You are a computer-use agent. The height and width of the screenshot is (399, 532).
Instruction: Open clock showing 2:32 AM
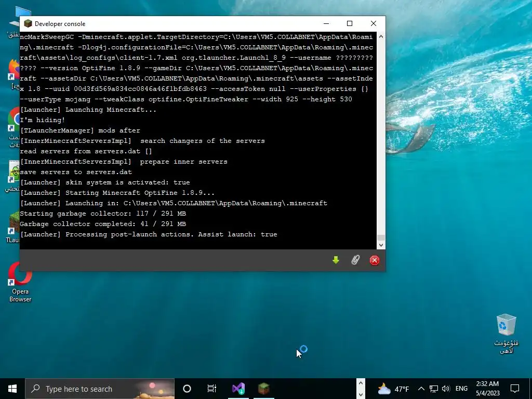pyautogui.click(x=487, y=389)
